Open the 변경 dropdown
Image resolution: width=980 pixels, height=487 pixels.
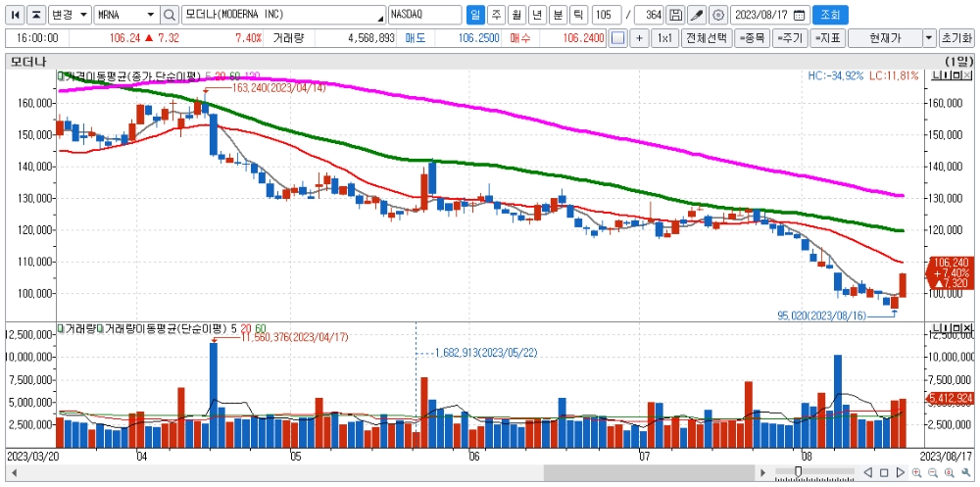[x=70, y=15]
